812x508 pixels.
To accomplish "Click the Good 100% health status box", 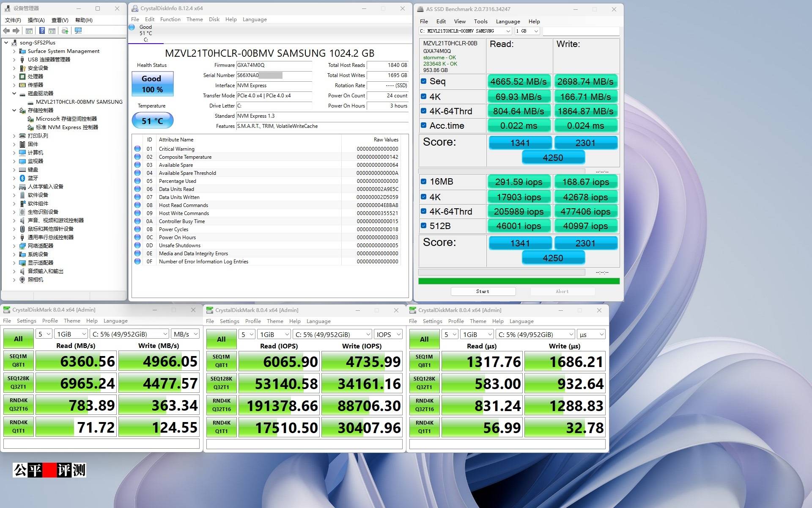I will (x=152, y=84).
